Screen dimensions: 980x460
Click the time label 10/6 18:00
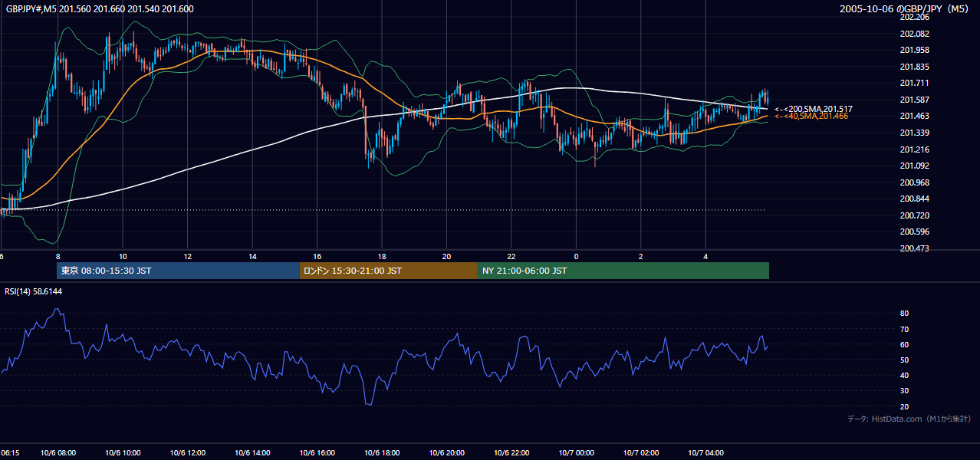pyautogui.click(x=381, y=453)
